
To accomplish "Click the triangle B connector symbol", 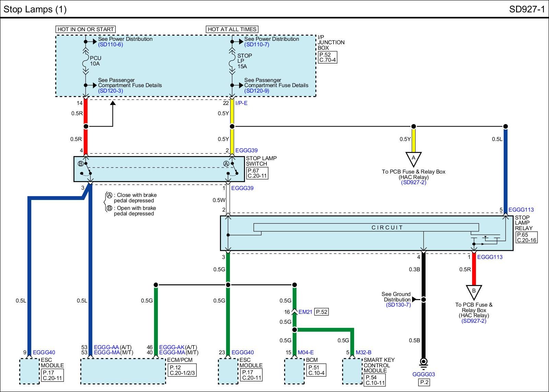I will coord(474,292).
